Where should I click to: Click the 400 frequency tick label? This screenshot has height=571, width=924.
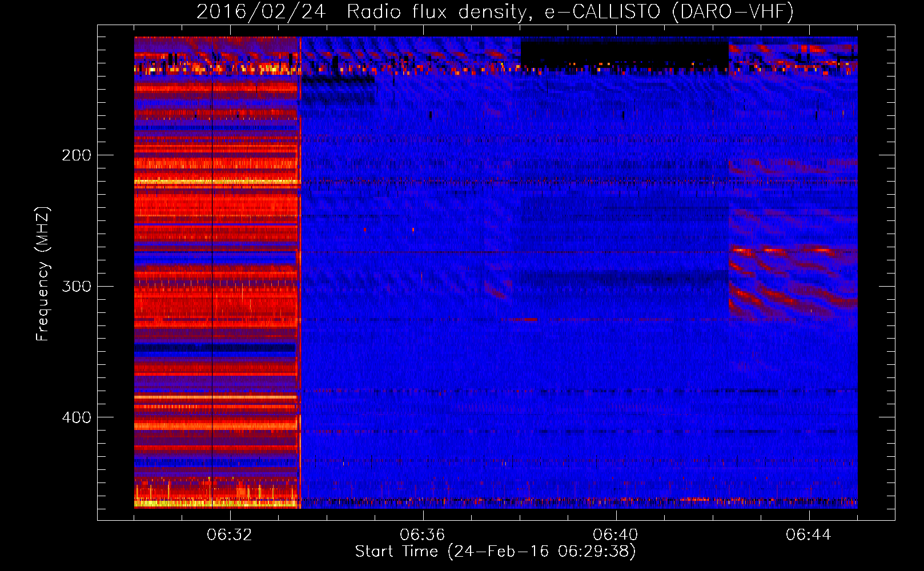coord(77,417)
